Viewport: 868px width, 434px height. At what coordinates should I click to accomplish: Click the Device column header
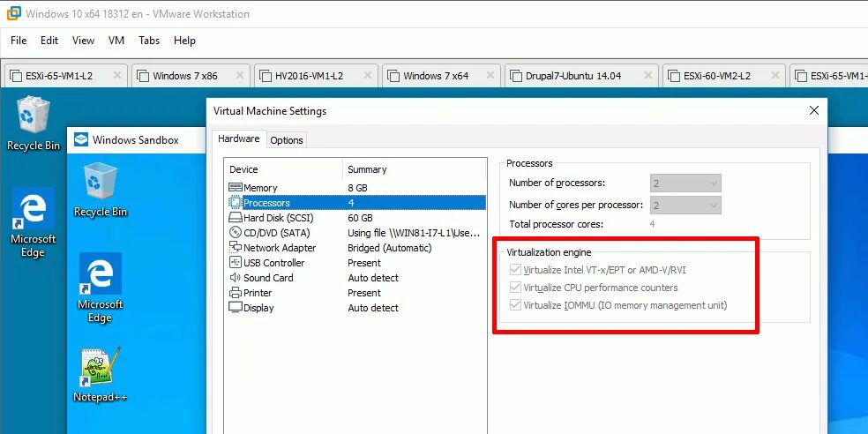[284, 169]
